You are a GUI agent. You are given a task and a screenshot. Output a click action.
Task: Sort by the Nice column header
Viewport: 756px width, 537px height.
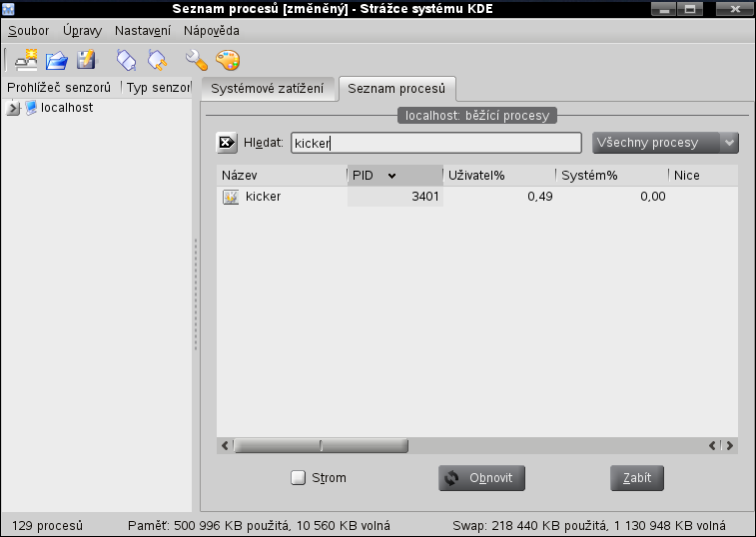(703, 176)
